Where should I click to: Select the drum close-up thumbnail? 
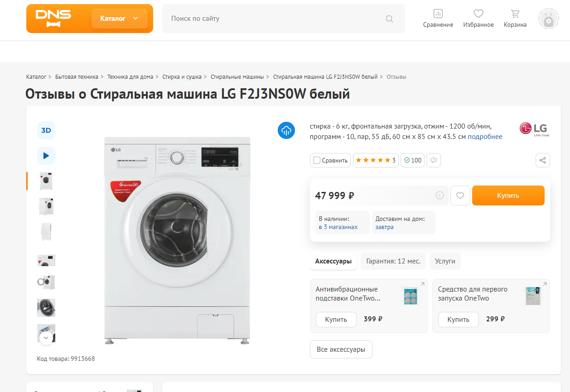pyautogui.click(x=46, y=308)
